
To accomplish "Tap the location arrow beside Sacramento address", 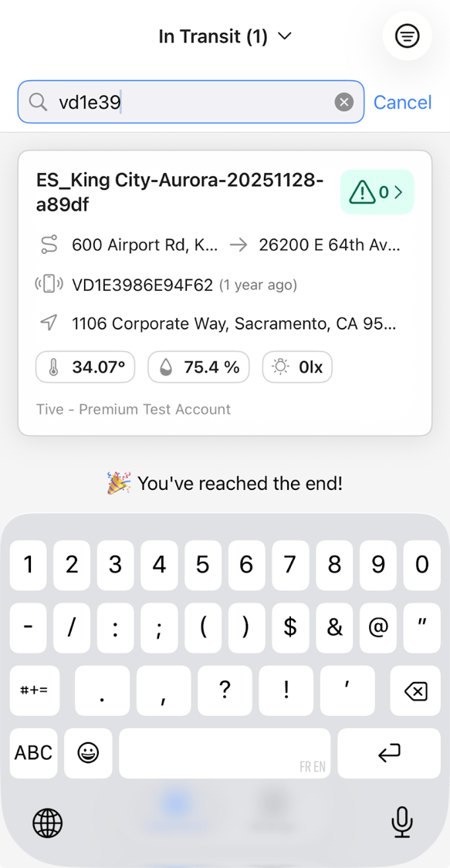I will point(48,323).
